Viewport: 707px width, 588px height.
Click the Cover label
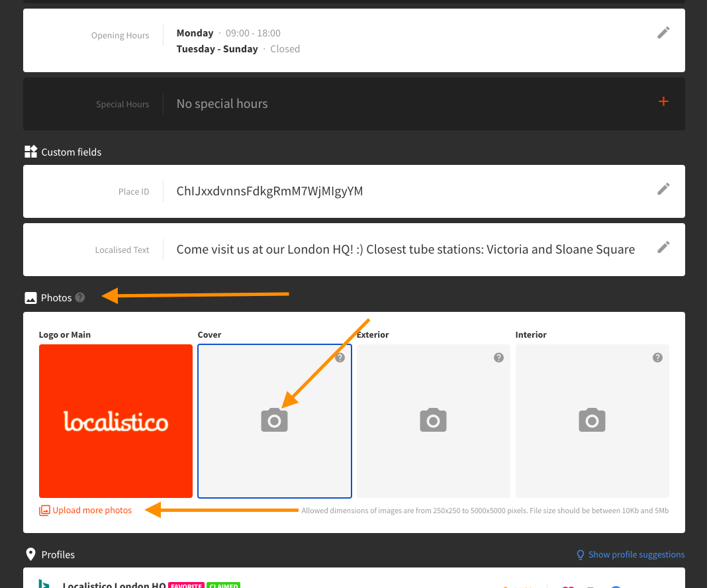(x=209, y=334)
